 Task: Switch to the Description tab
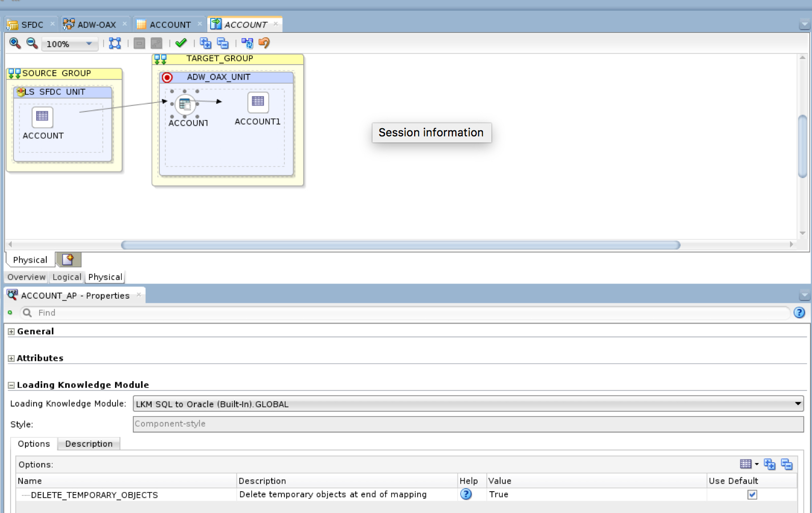click(89, 444)
